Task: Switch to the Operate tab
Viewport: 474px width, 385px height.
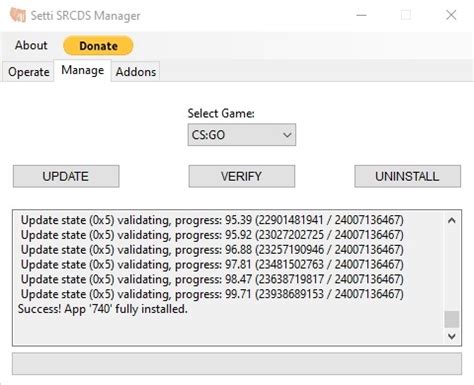Action: point(29,72)
